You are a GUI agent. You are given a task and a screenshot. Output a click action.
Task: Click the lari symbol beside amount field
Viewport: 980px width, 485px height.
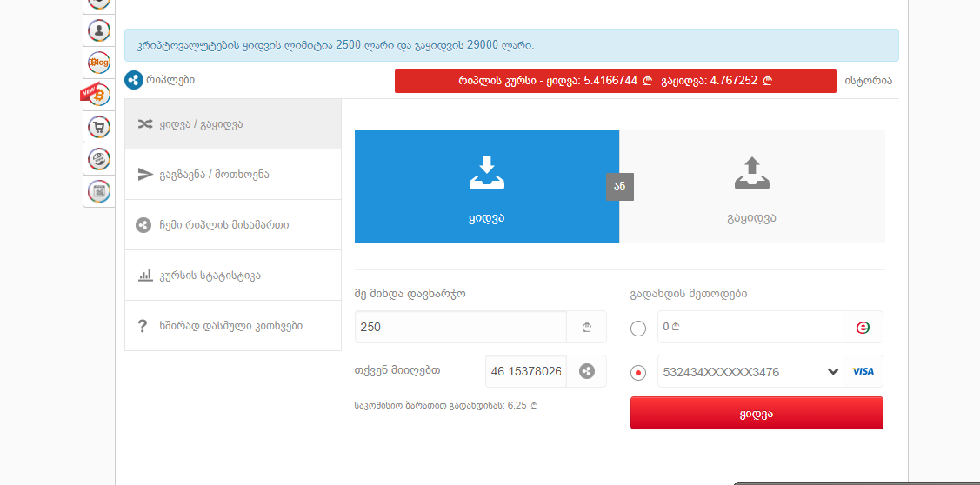586,327
